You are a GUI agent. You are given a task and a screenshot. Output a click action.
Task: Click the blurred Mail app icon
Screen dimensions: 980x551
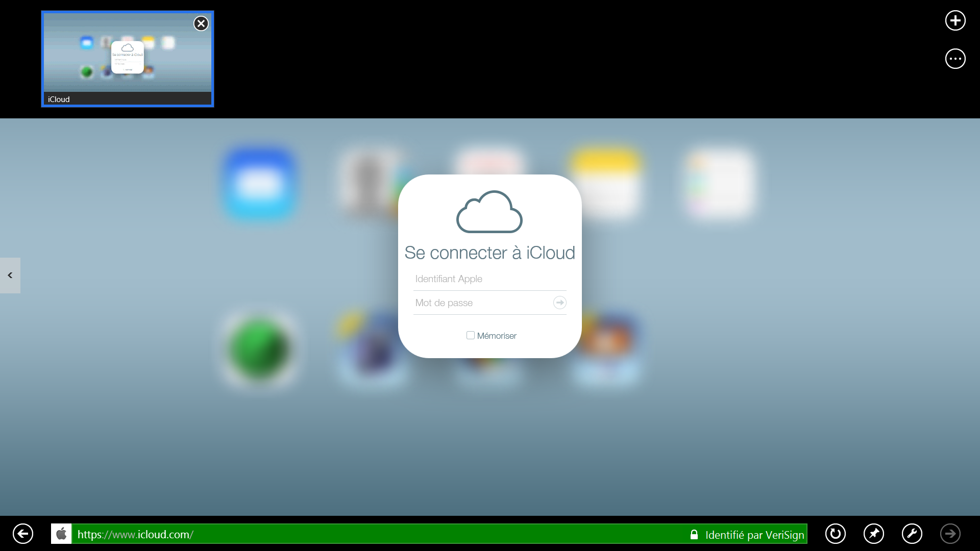coord(260,184)
